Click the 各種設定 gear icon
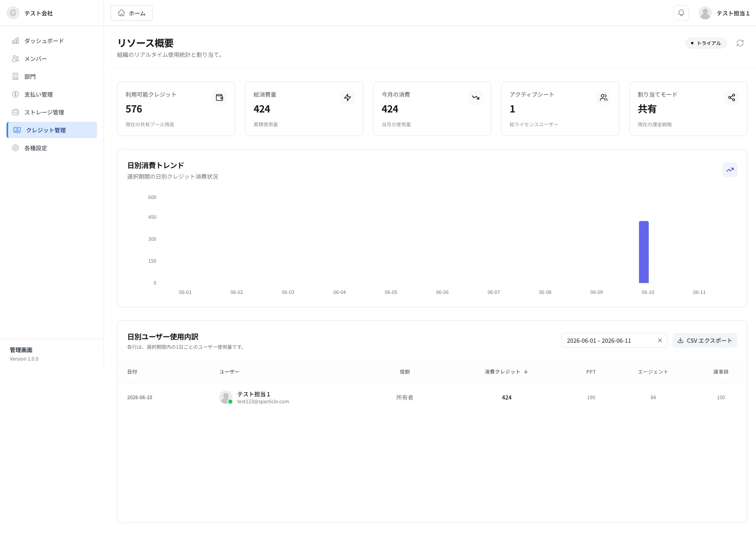The height and width of the screenshot is (536, 756). [x=15, y=148]
